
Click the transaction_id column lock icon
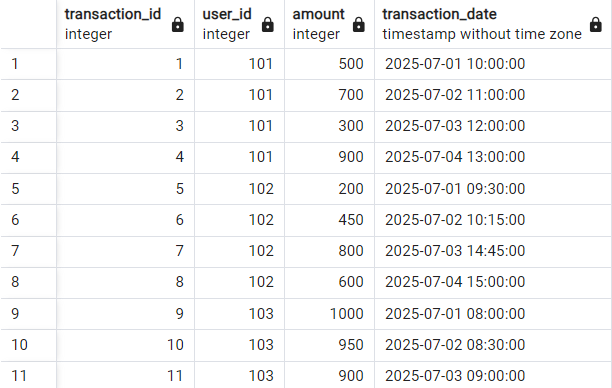pos(178,25)
